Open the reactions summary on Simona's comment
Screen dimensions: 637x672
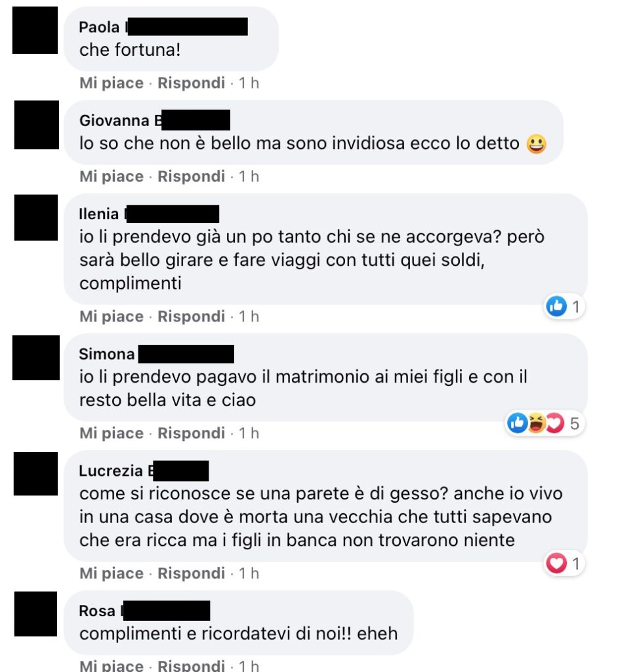tap(545, 423)
